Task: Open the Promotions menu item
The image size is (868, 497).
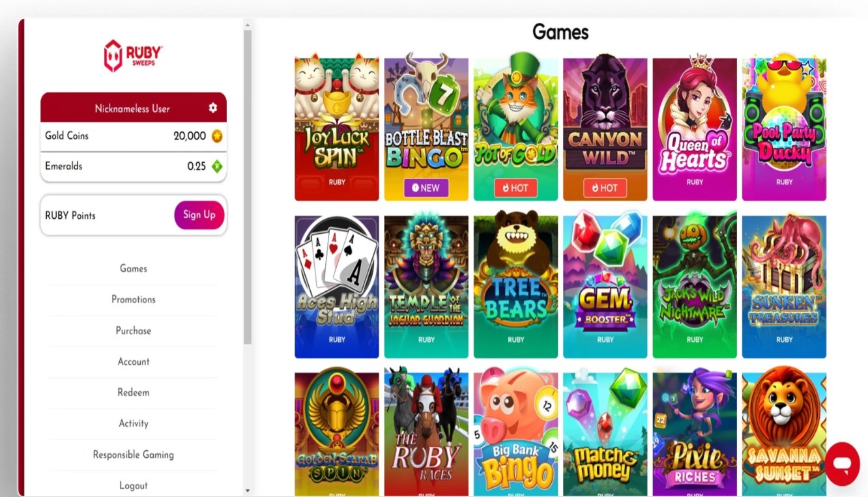Action: [x=134, y=300]
